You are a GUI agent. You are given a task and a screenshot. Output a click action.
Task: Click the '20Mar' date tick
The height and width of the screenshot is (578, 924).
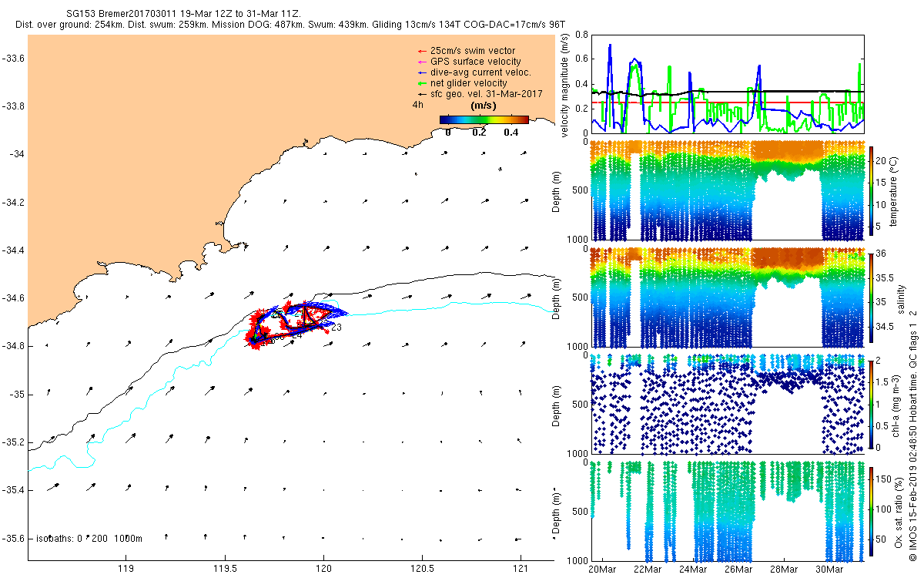coord(601,570)
